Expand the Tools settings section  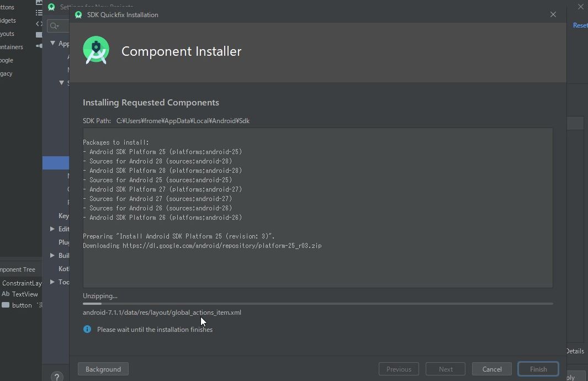coord(51,282)
